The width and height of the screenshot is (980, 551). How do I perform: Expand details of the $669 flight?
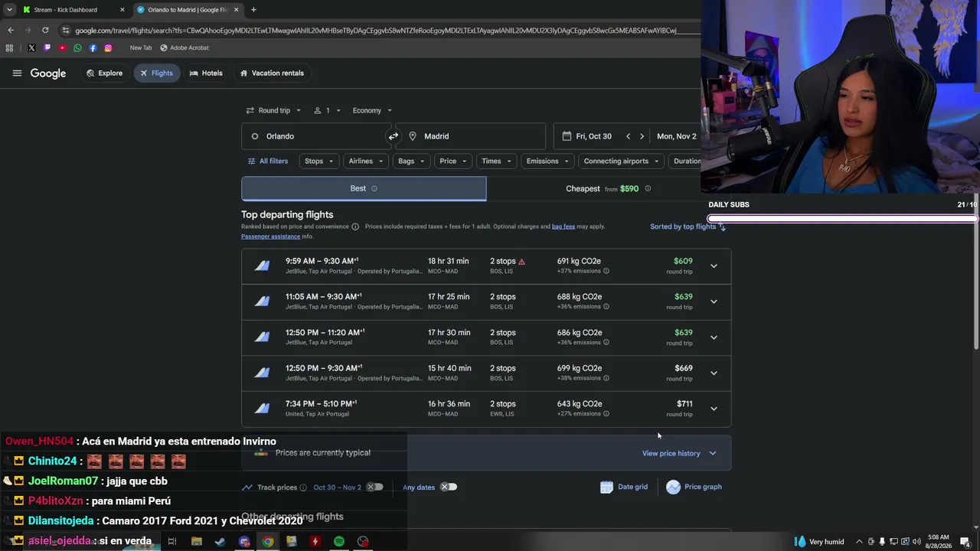714,373
